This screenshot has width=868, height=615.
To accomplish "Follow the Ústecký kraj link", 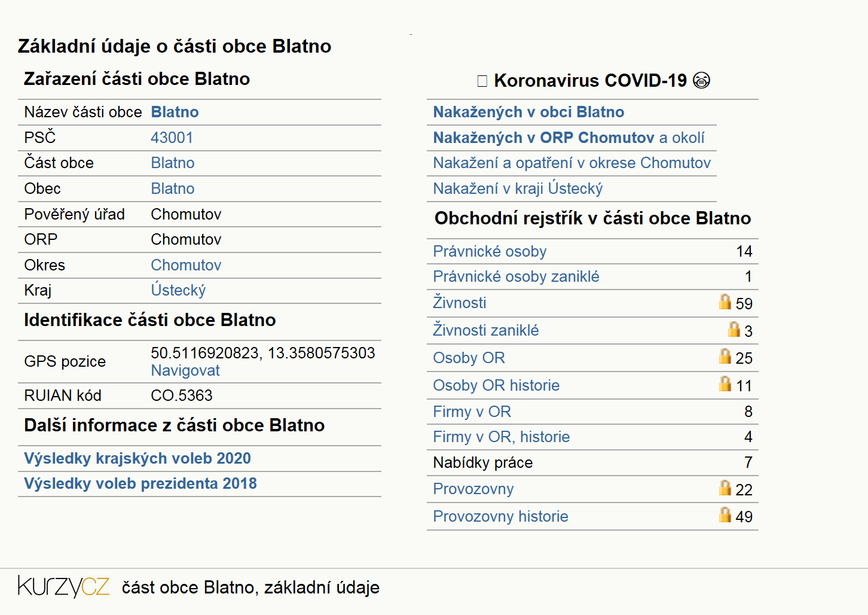I will (178, 290).
